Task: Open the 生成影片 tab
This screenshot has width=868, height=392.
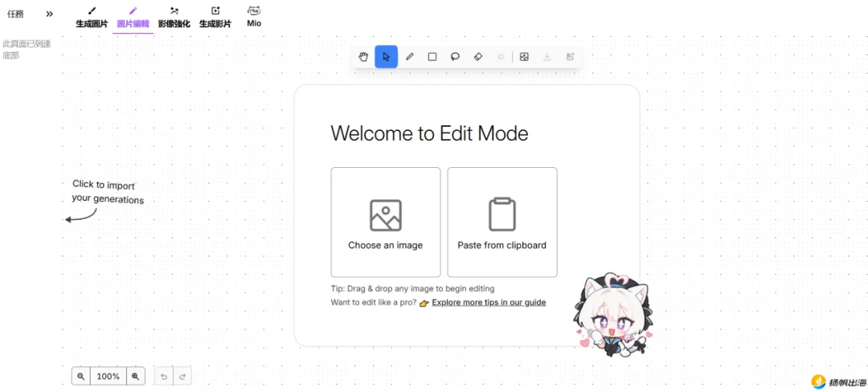Action: click(215, 17)
